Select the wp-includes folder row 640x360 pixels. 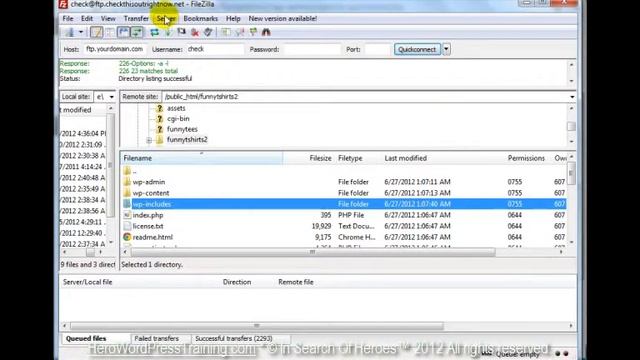[x=343, y=204]
